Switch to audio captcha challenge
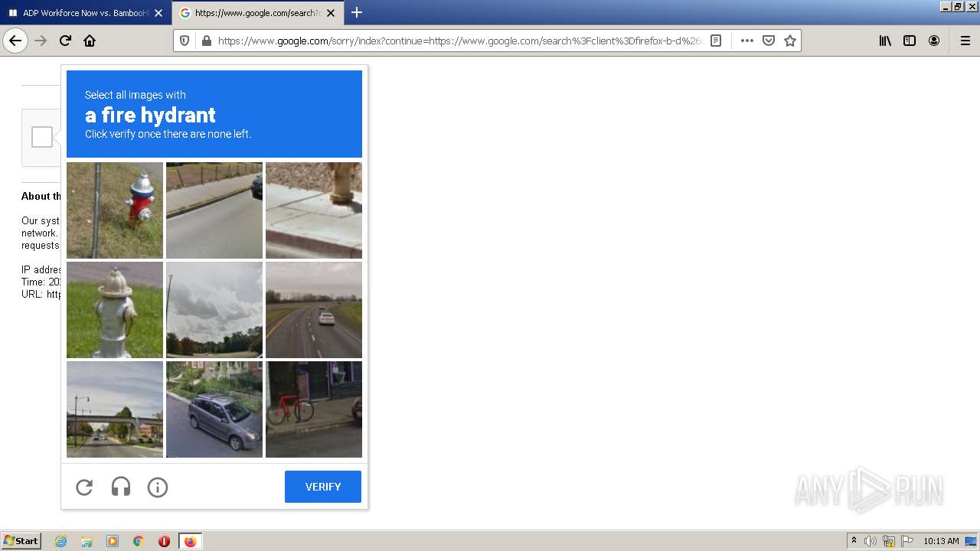This screenshot has height=551, width=980. pos(121,487)
